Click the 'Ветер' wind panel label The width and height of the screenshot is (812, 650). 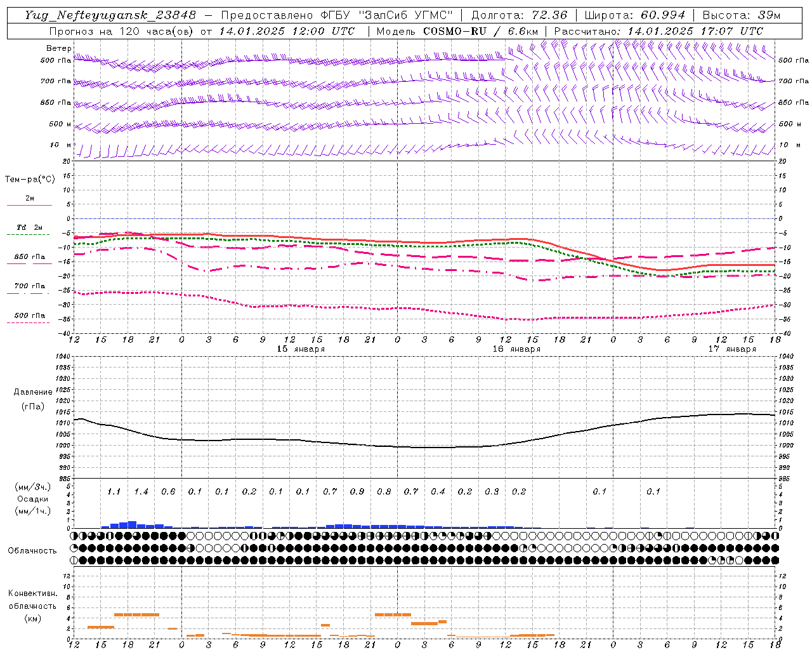[59, 48]
